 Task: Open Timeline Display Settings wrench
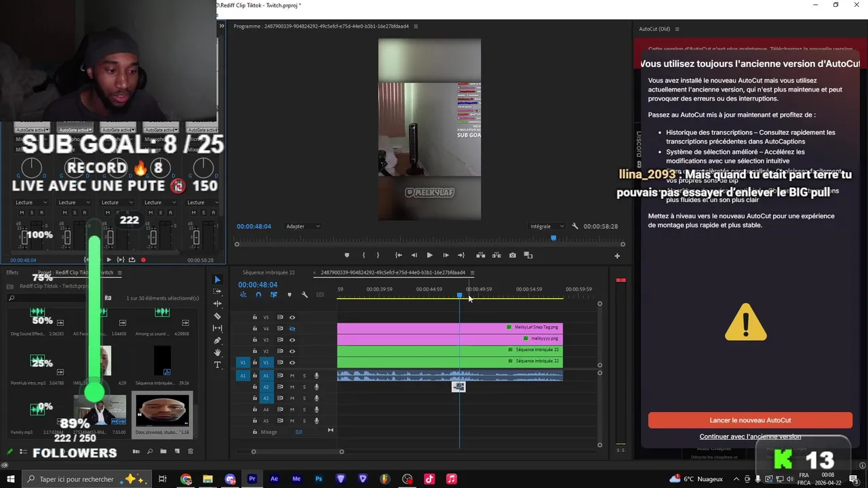coord(304,295)
